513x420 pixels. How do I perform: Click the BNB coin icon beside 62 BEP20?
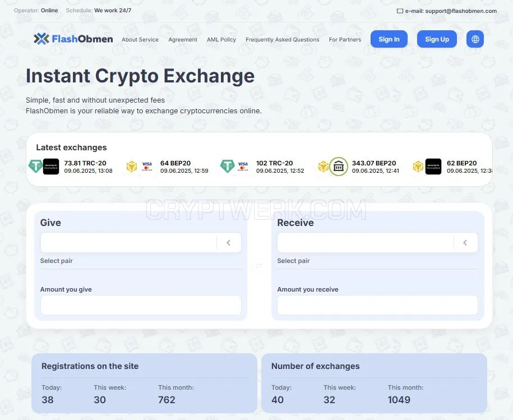418,167
